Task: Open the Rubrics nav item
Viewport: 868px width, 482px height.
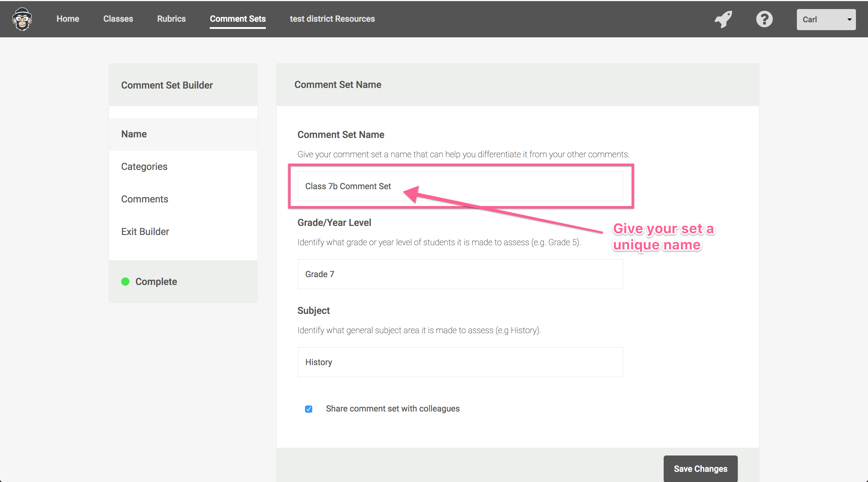Action: pyautogui.click(x=171, y=19)
